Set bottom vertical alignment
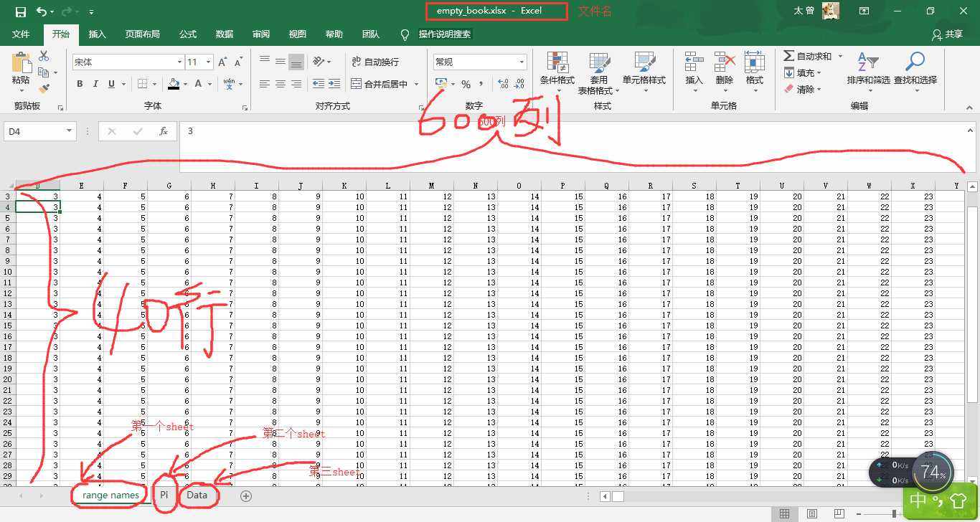Image resolution: width=980 pixels, height=522 pixels. [296, 62]
